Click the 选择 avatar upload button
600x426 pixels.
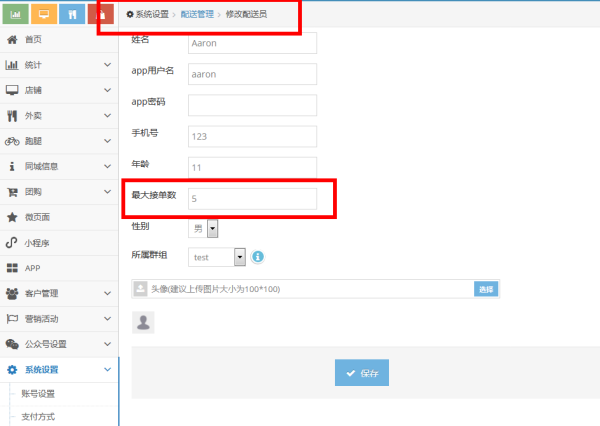(486, 289)
